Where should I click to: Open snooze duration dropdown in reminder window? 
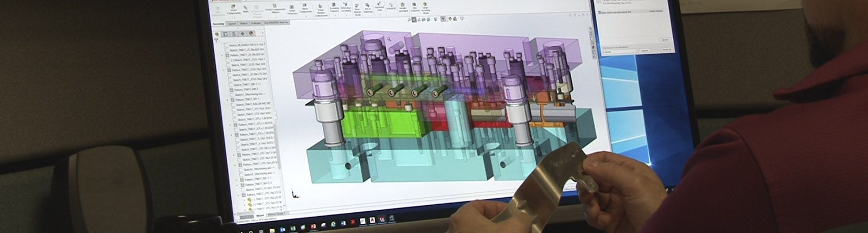[x=620, y=51]
